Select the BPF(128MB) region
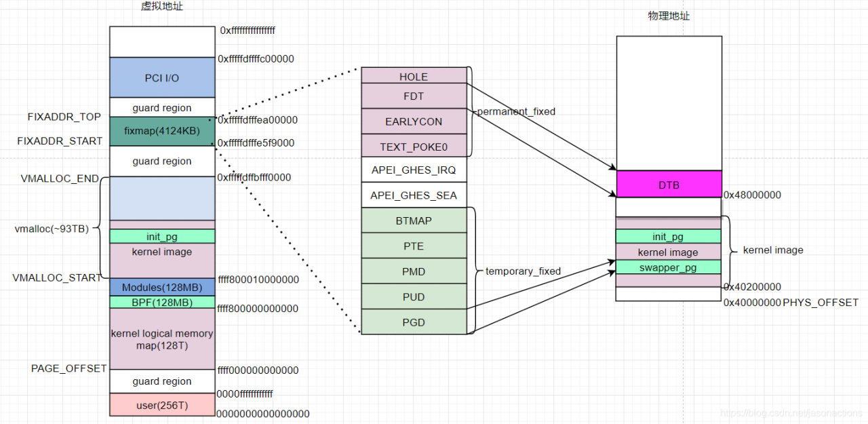 162,302
